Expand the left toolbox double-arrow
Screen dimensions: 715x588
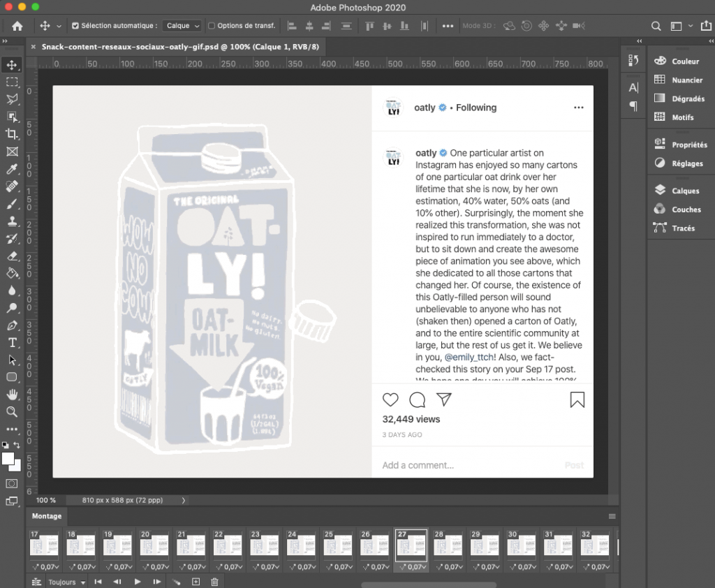[5, 41]
